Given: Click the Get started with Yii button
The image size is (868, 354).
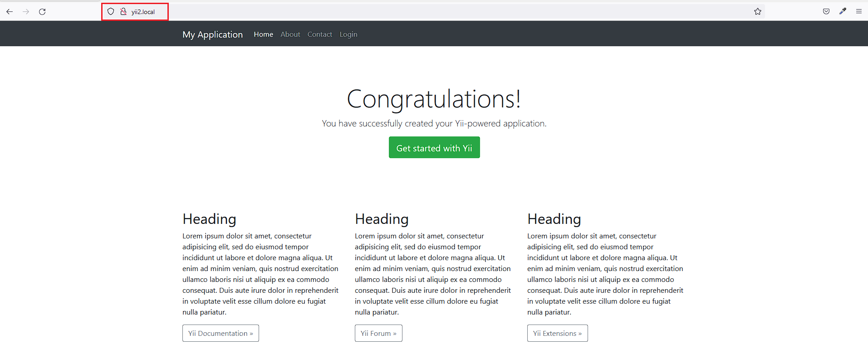Looking at the screenshot, I should (x=434, y=147).
